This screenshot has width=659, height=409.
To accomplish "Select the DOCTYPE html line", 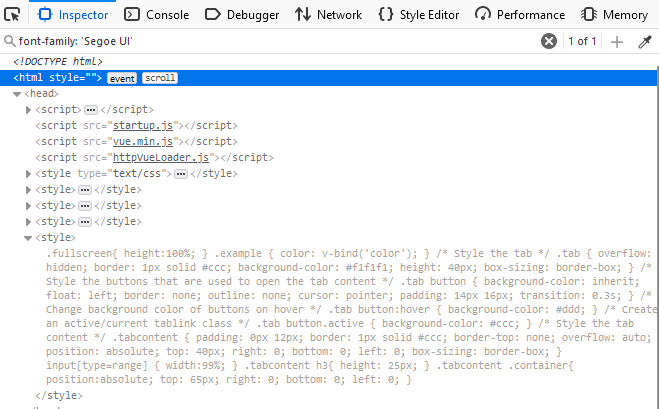I will [58, 61].
